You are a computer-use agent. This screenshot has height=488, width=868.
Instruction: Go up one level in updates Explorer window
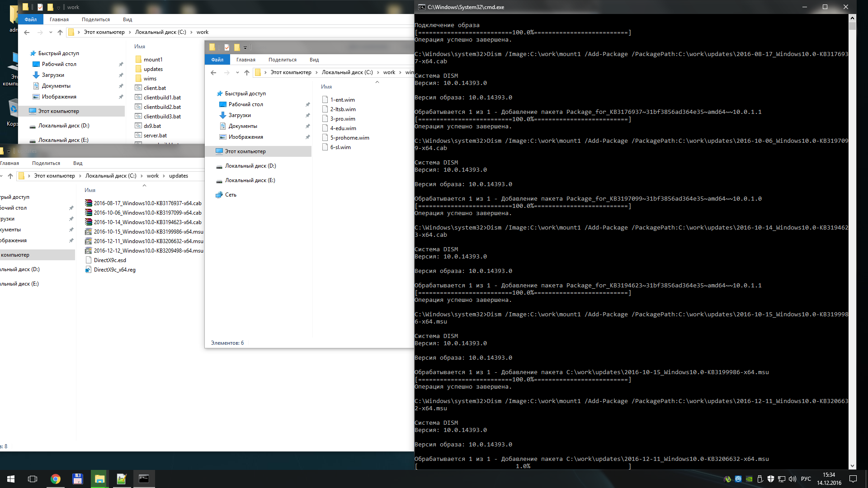click(10, 176)
